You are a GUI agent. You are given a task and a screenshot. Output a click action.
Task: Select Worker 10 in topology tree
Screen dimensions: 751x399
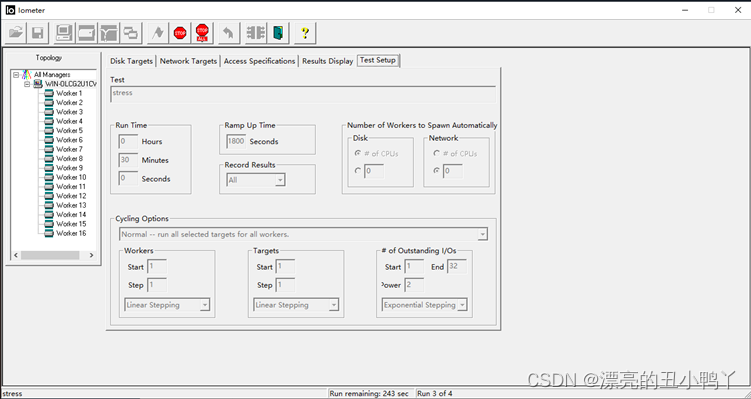71,177
